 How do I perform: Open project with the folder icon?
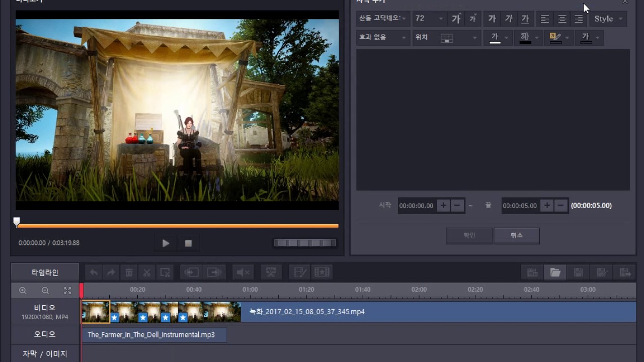coord(555,273)
